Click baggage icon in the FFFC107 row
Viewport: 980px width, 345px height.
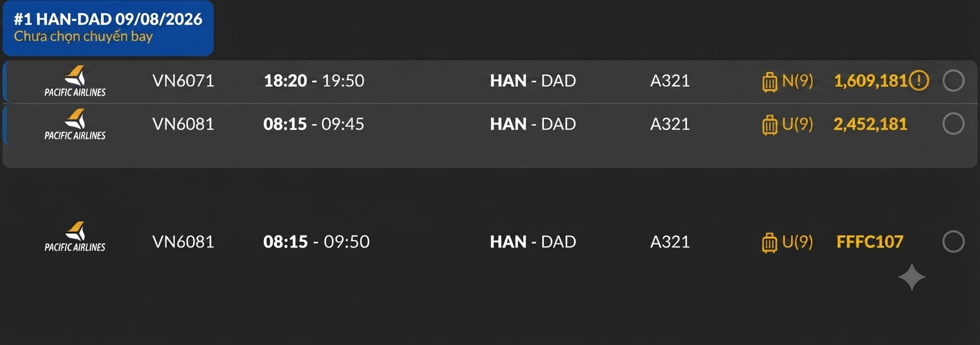[770, 242]
